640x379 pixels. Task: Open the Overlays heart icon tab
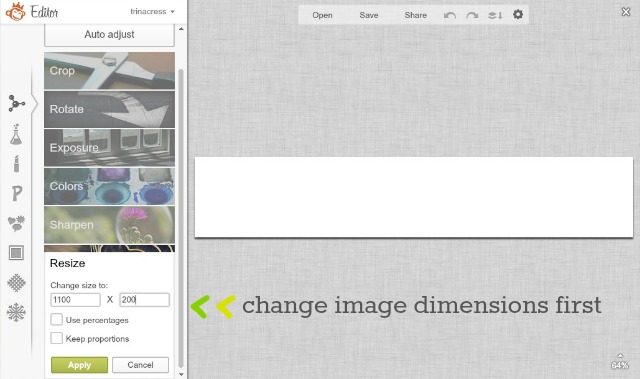17,223
